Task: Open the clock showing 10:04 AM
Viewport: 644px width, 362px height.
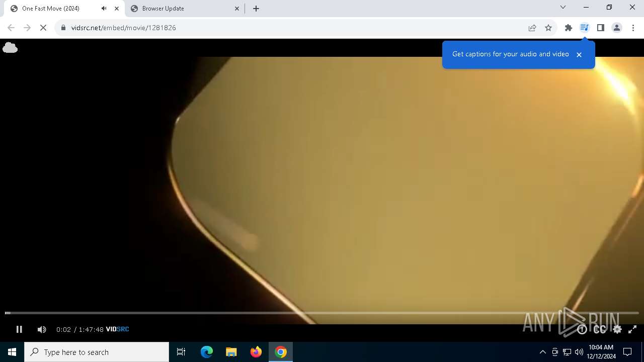Action: (x=601, y=352)
